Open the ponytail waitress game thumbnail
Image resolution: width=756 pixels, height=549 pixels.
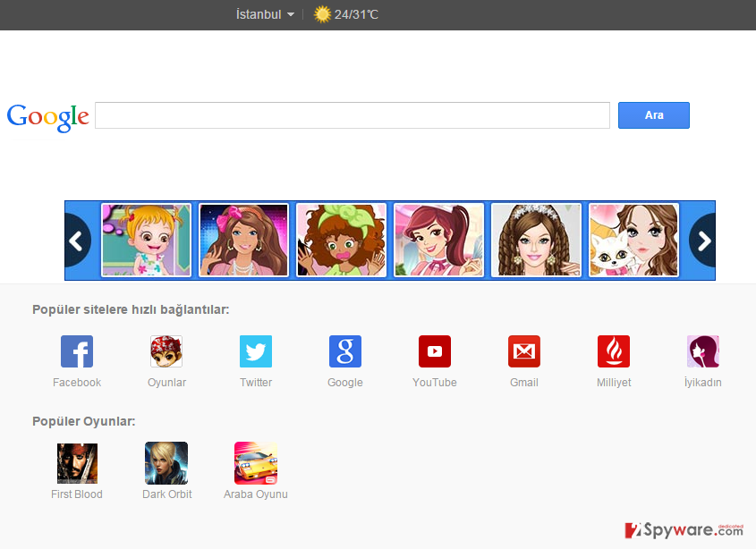click(x=438, y=240)
